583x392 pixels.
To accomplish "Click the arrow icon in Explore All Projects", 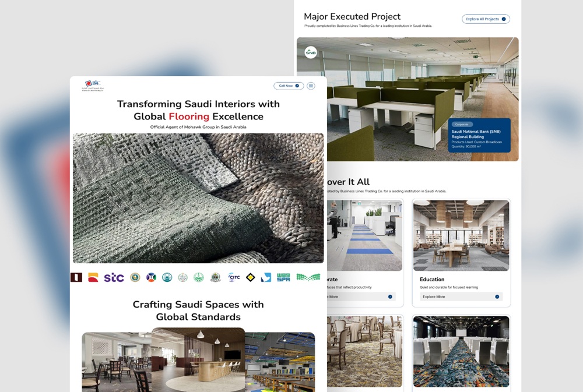I will coord(503,19).
